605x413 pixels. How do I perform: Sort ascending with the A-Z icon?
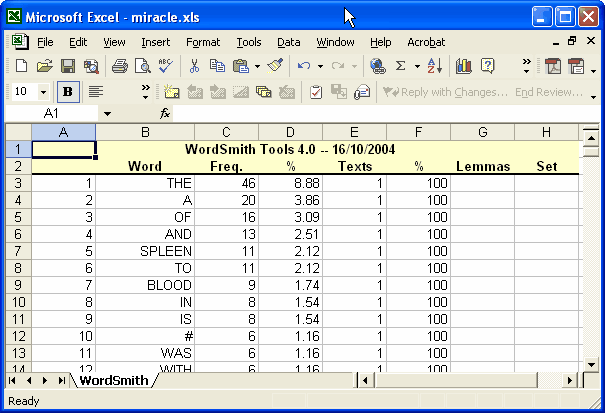(435, 66)
